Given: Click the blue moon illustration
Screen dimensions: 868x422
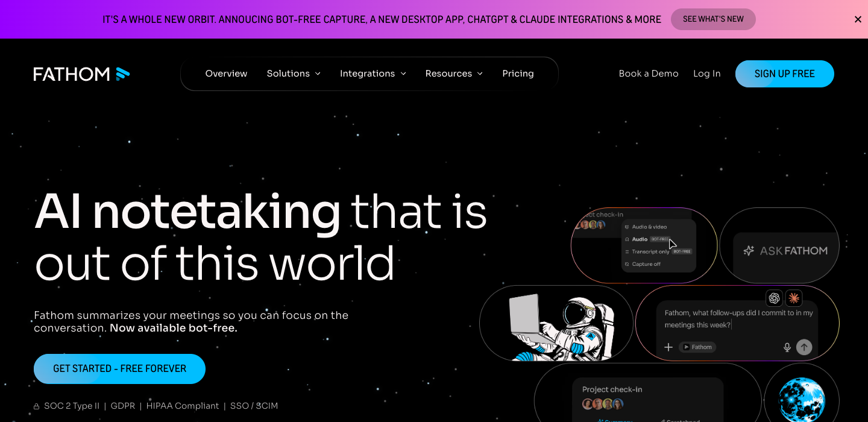Looking at the screenshot, I should pyautogui.click(x=802, y=399).
